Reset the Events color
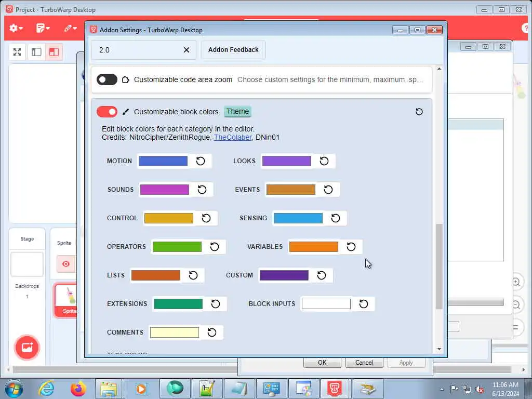The height and width of the screenshot is (399, 532). pos(328,189)
